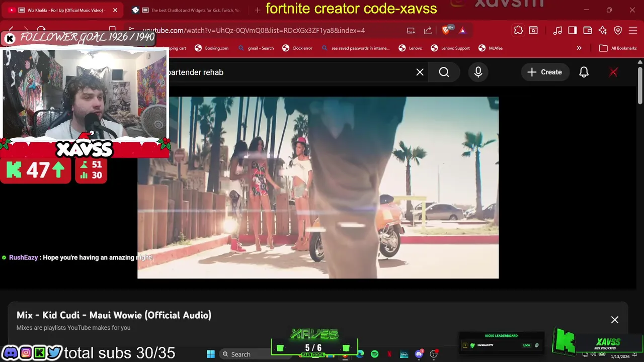
Task: Open OBS Studio from the taskbar
Action: point(434,354)
